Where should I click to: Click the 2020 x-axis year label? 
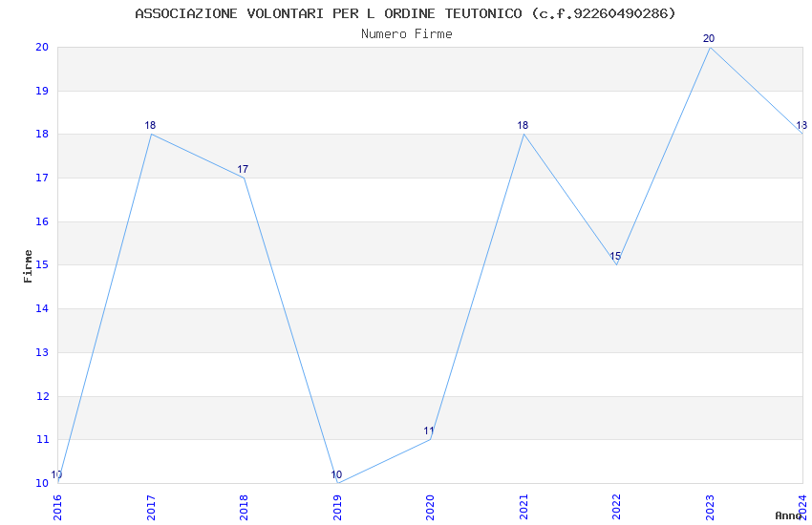430,508
